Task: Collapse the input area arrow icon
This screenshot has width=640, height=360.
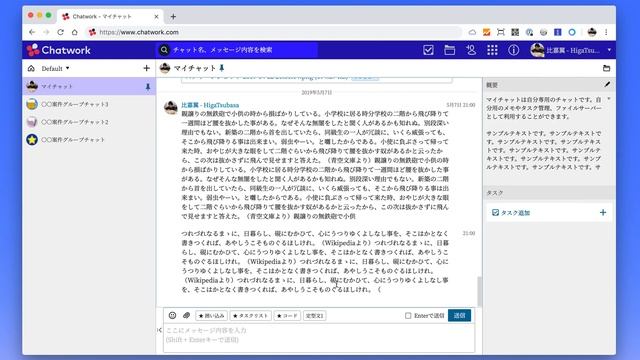Action: coord(159,330)
